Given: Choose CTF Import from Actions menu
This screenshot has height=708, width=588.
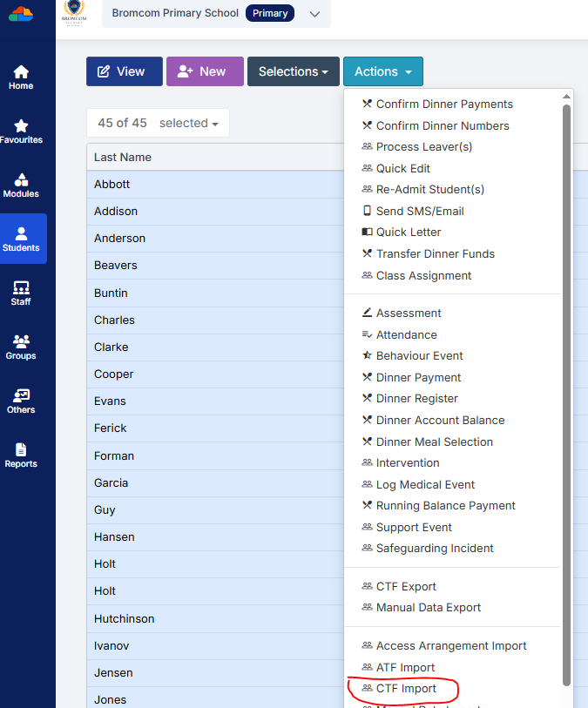Looking at the screenshot, I should (x=405, y=689).
